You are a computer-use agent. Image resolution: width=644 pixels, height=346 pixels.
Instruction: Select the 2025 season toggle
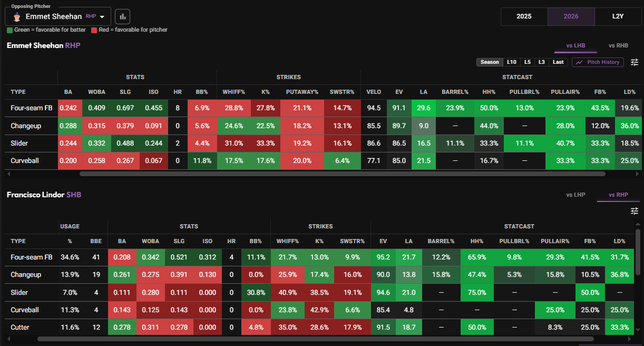524,16
